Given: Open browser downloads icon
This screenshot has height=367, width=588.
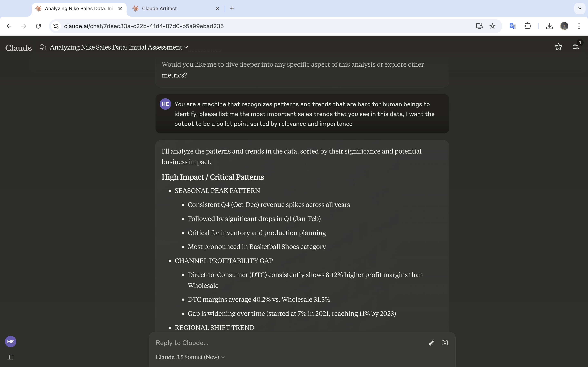Looking at the screenshot, I should tap(549, 26).
